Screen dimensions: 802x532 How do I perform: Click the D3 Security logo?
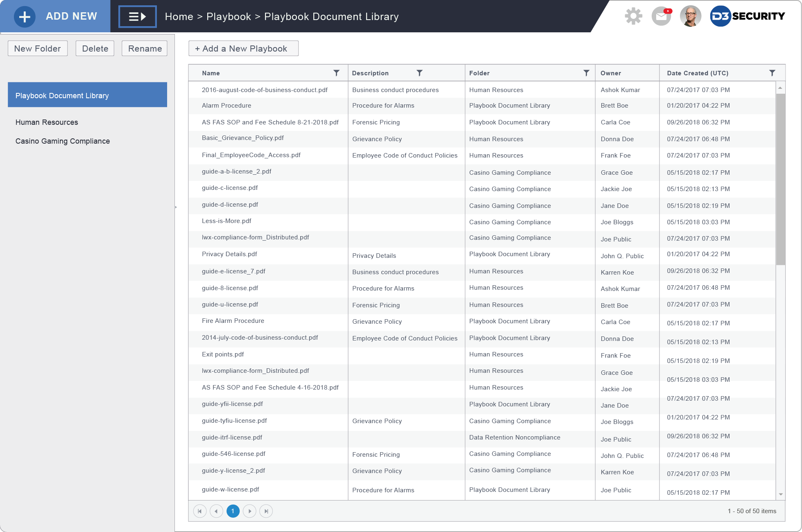coord(748,16)
